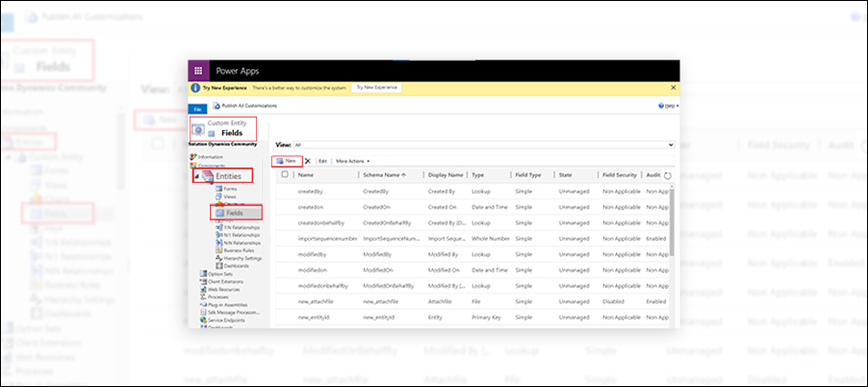Click the Delete X toolbar icon
This screenshot has width=868, height=387.
(308, 161)
